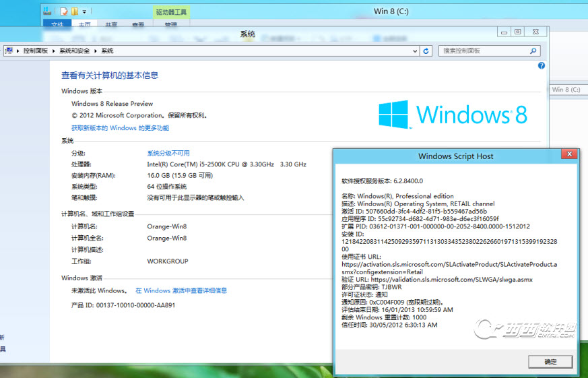Close the 系统 window
Screen dimensions: 588x378
536,32
